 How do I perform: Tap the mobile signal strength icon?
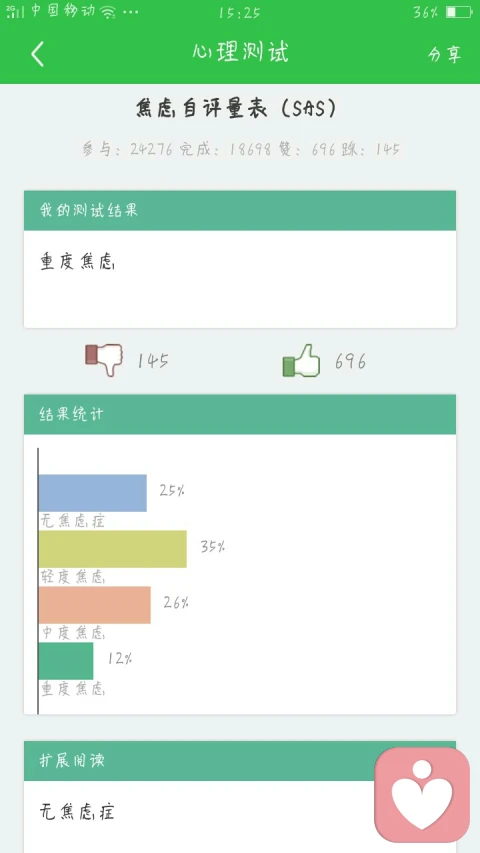coord(15,12)
